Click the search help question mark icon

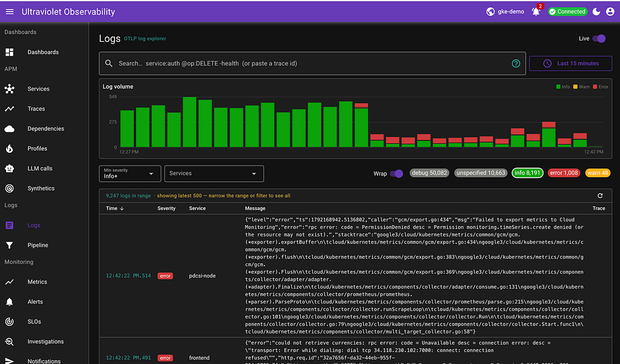[x=516, y=63]
